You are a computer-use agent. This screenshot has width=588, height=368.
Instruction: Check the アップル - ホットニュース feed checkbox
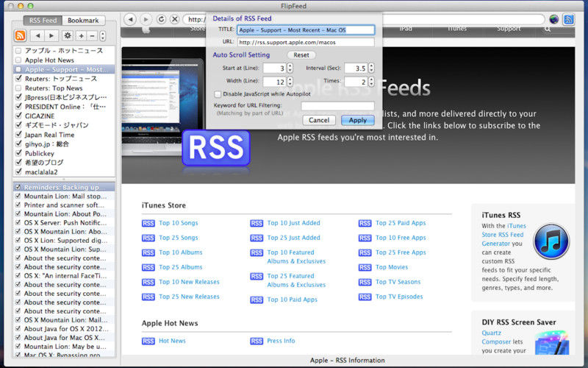[x=18, y=51]
